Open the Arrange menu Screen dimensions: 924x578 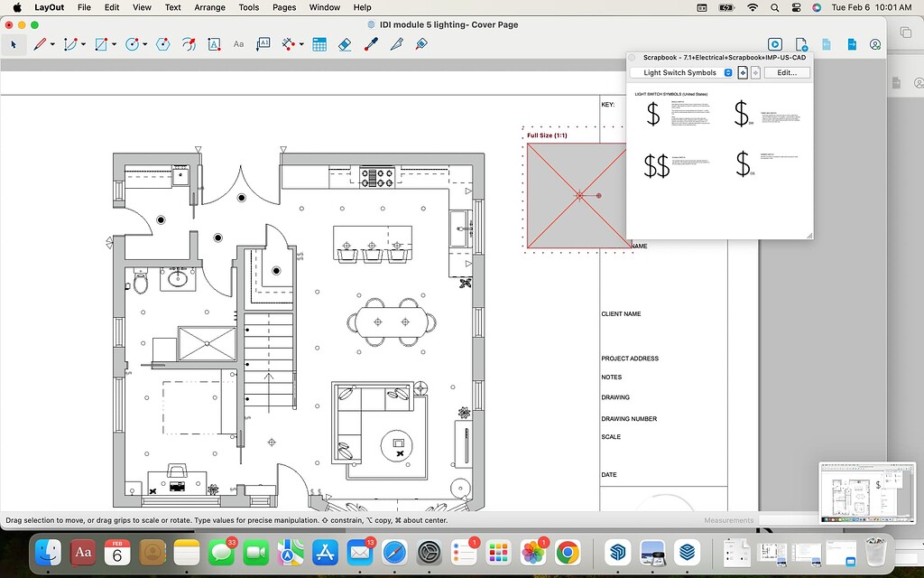[209, 7]
